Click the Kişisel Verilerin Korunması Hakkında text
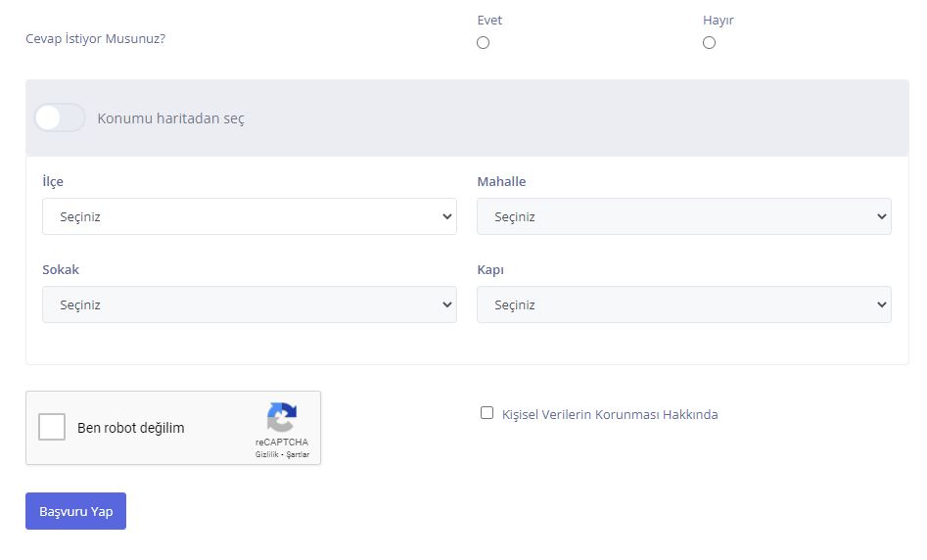Image resolution: width=927 pixels, height=560 pixels. click(610, 415)
